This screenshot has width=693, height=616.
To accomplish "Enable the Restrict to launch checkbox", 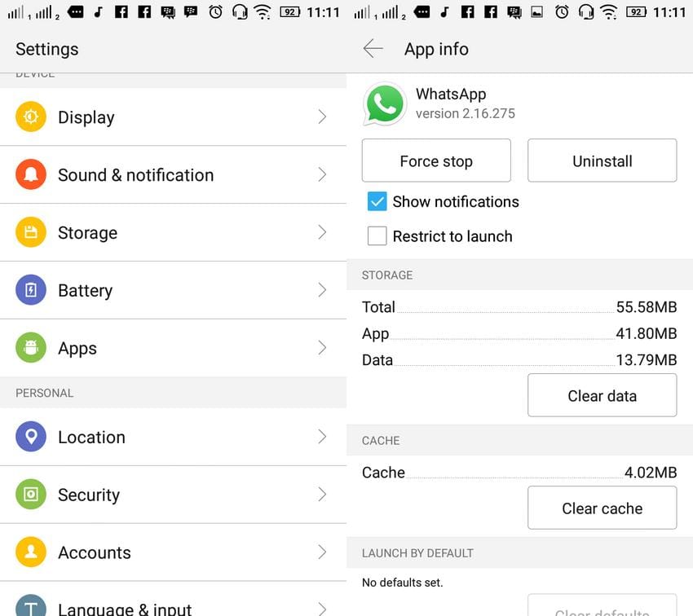I will click(377, 236).
